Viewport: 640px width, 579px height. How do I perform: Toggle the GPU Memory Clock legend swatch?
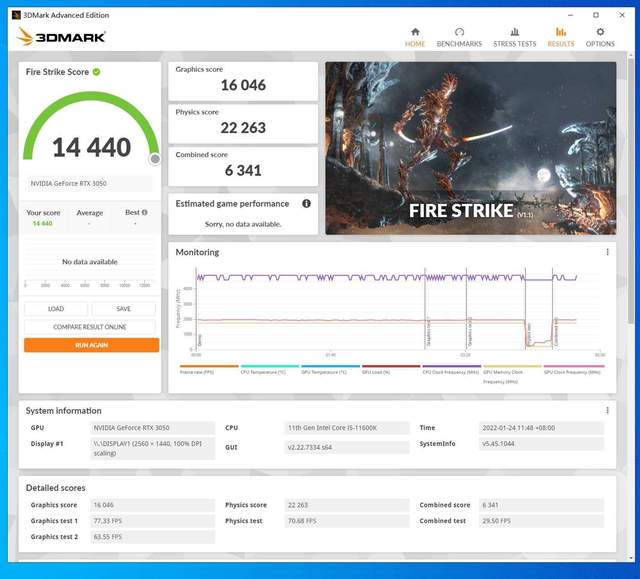[x=512, y=366]
